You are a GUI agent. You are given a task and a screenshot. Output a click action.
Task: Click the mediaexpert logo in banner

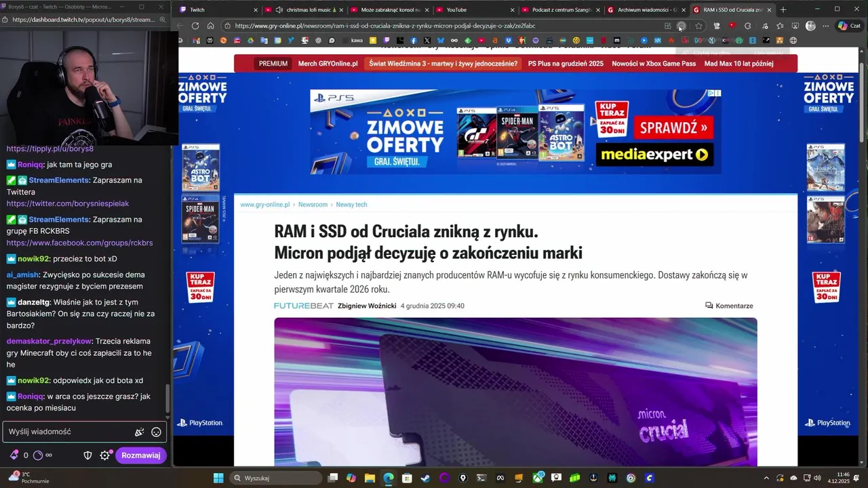pos(655,155)
